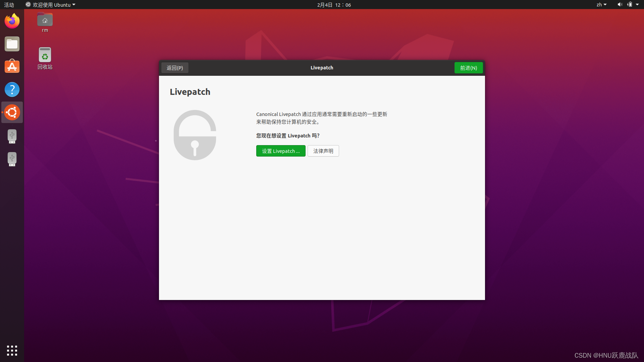This screenshot has height=362, width=644.
Task: Expand the 欢迎使用 Ubuntu app menu
Action: click(x=51, y=5)
